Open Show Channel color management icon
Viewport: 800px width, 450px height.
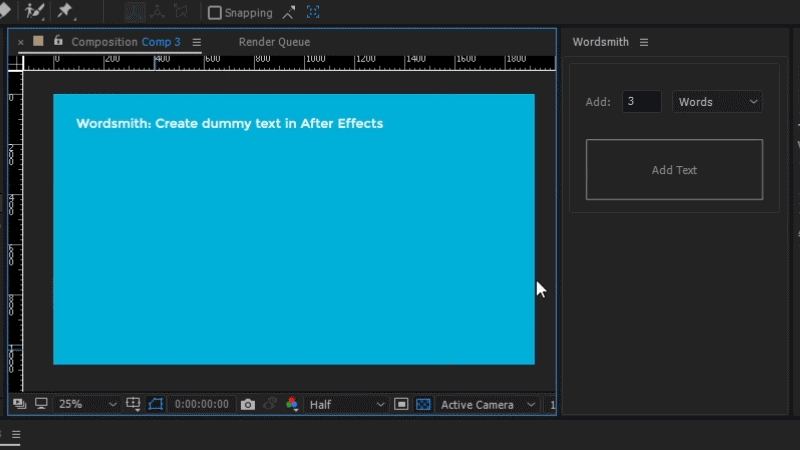(x=292, y=404)
